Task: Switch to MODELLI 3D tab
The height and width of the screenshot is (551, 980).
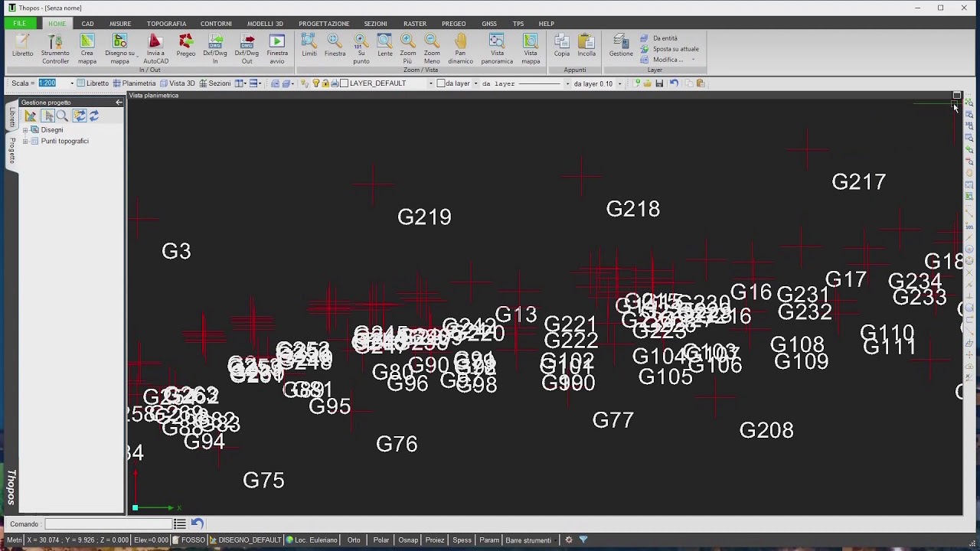Action: pos(265,24)
